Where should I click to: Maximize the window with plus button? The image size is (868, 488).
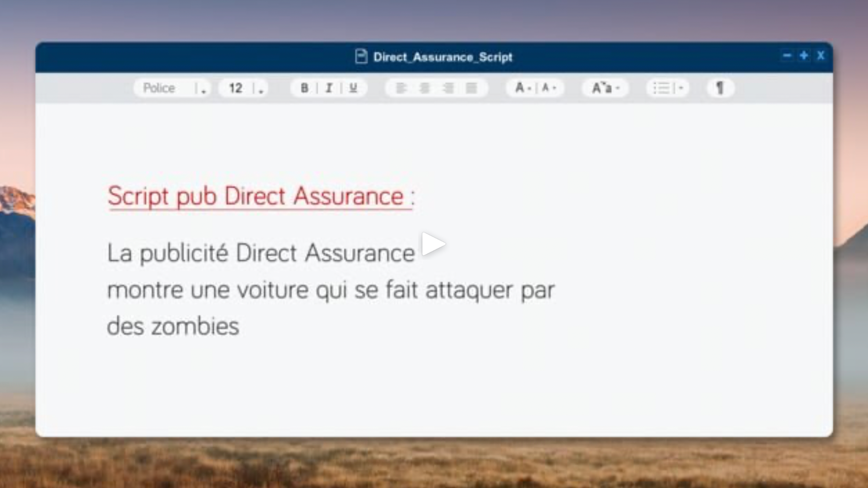coord(804,56)
